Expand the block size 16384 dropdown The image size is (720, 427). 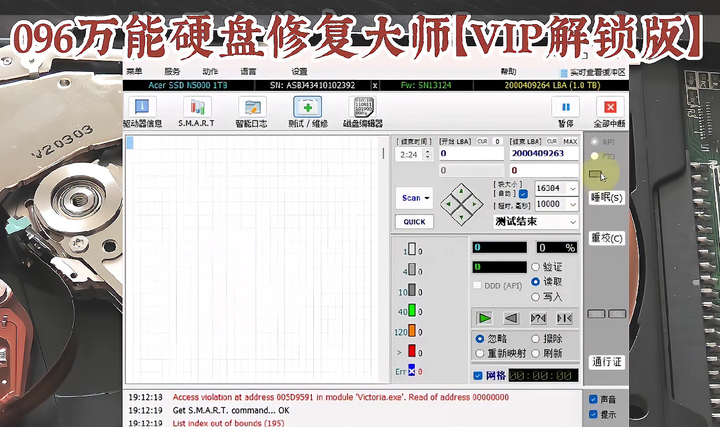pyautogui.click(x=573, y=188)
